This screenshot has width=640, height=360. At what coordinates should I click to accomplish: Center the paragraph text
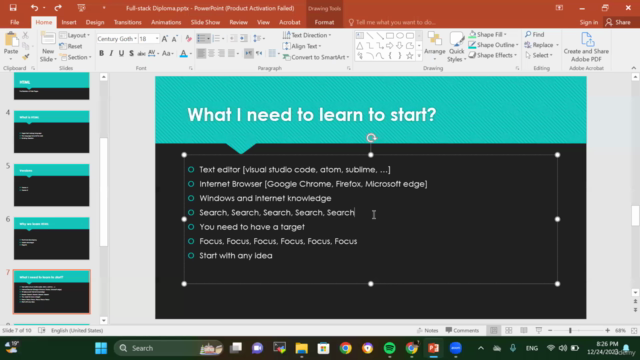211,53
